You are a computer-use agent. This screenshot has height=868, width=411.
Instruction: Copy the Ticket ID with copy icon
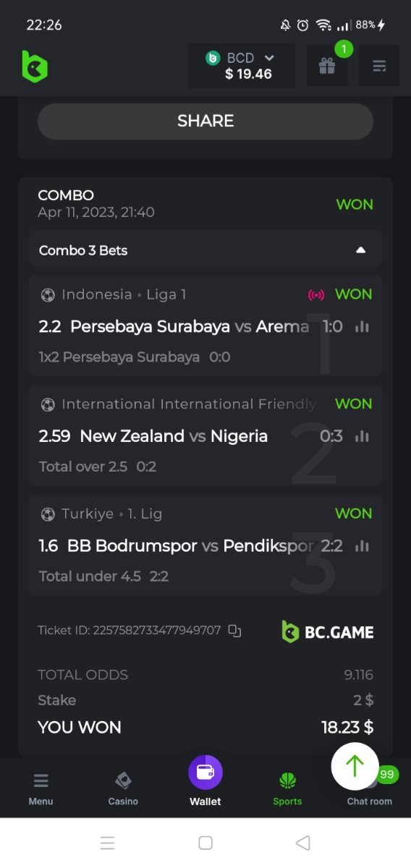234,631
